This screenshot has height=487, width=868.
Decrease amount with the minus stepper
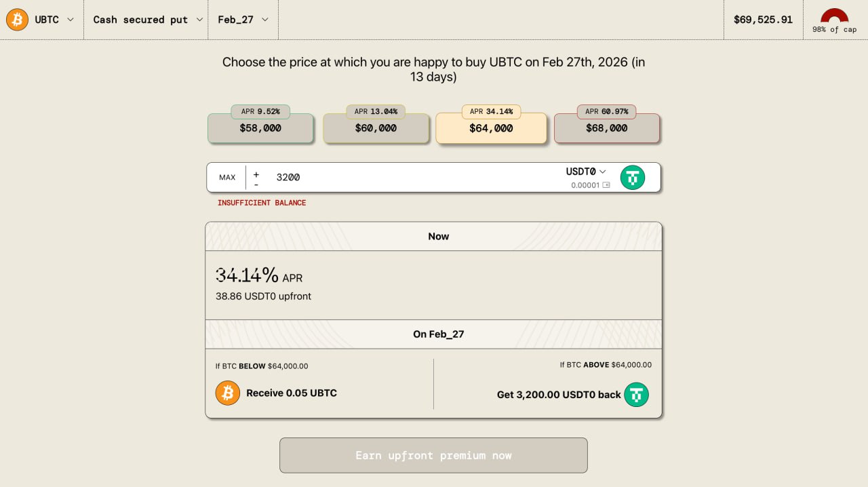(x=256, y=184)
